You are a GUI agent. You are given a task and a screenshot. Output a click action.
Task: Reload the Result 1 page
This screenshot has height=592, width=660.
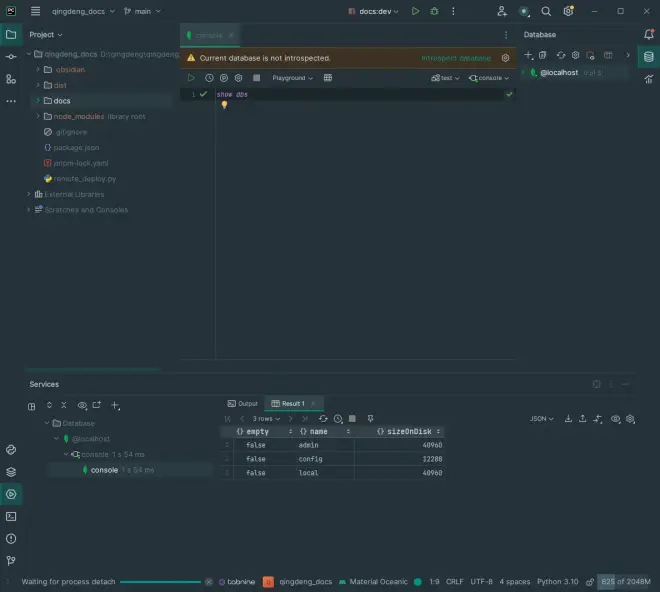coord(323,419)
